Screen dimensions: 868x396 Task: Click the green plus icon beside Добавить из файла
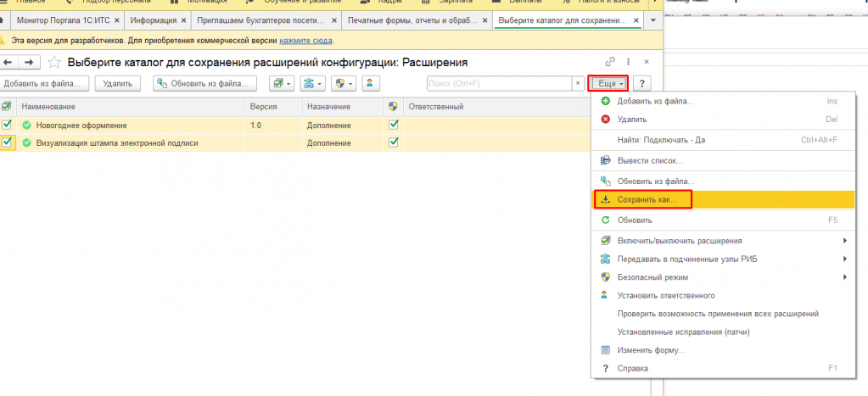pyautogui.click(x=606, y=101)
